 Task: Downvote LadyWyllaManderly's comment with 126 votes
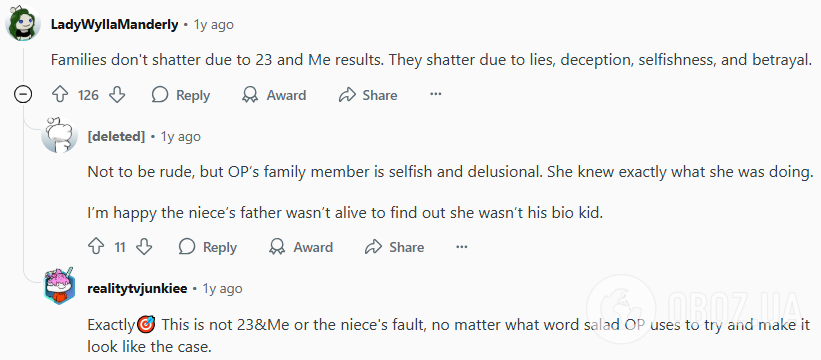117,95
